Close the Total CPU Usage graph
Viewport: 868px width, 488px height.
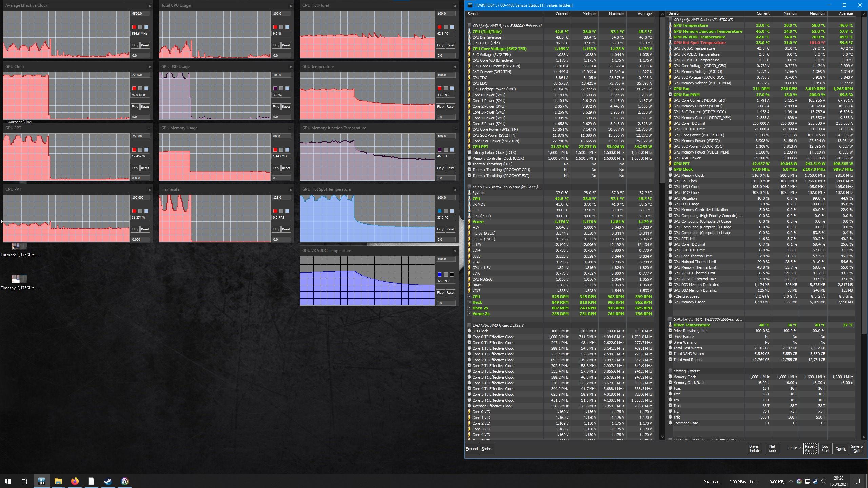(x=291, y=5)
